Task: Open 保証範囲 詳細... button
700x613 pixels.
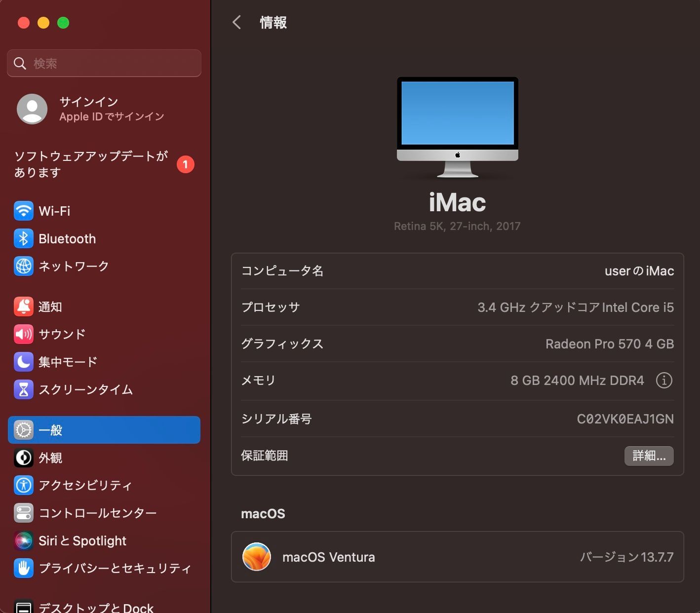Action: coord(649,456)
